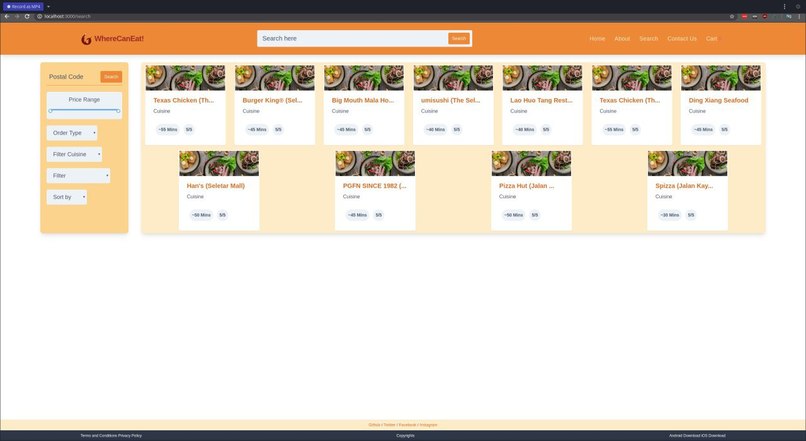This screenshot has width=806, height=441.
Task: Open the Lao Huo Tang Rest... restaurant title
Action: (x=541, y=100)
